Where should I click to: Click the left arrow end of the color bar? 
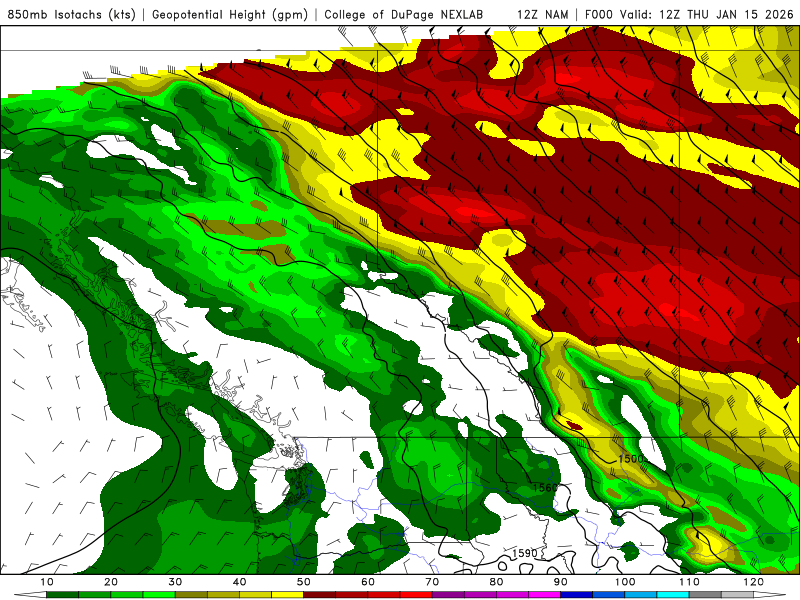30,595
